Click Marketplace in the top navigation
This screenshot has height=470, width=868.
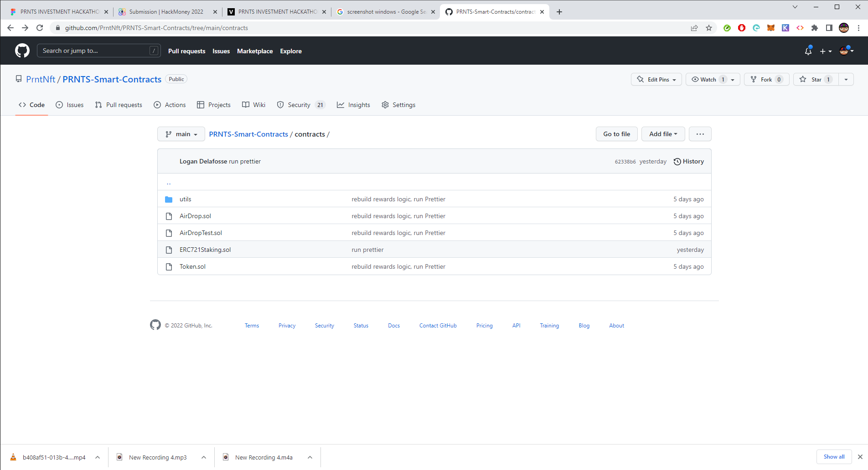tap(255, 51)
